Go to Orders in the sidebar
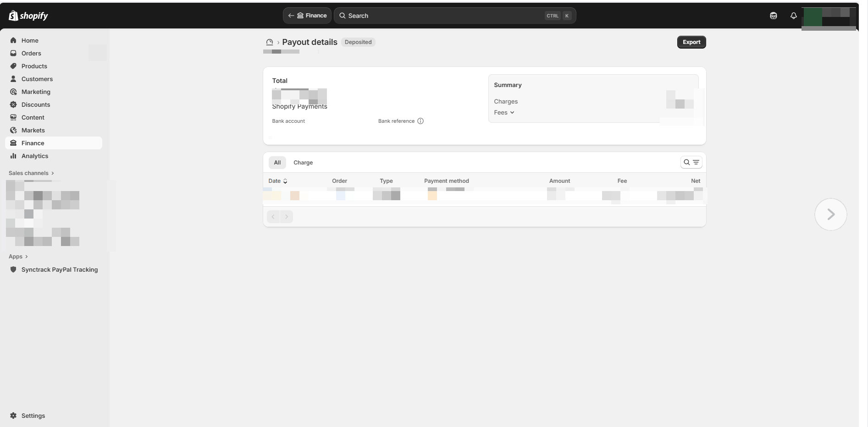This screenshot has width=868, height=427. tap(31, 53)
